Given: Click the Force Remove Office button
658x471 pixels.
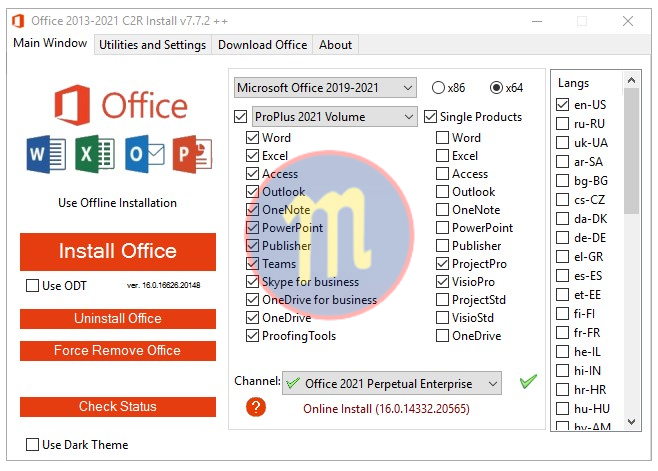Looking at the screenshot, I should 118,351.
